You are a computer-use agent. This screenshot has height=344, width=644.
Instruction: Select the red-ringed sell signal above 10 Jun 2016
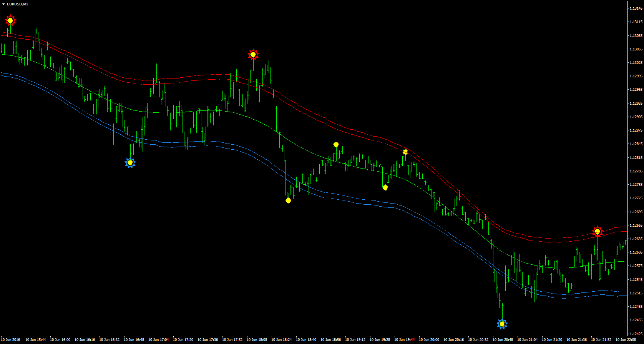10,20
